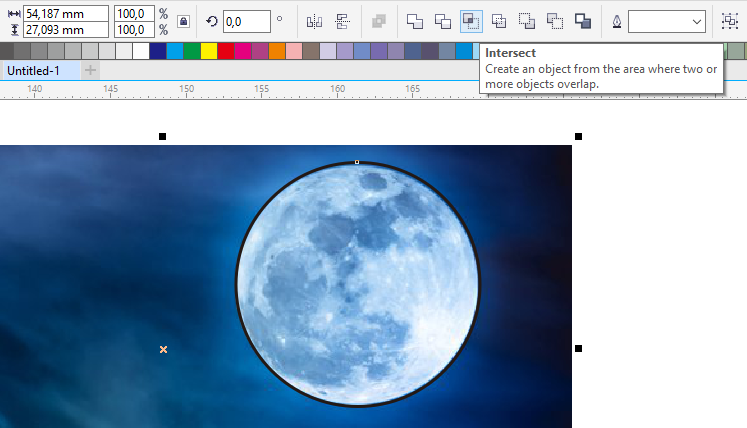
Task: Pick the yellow color swatch
Action: (x=209, y=51)
